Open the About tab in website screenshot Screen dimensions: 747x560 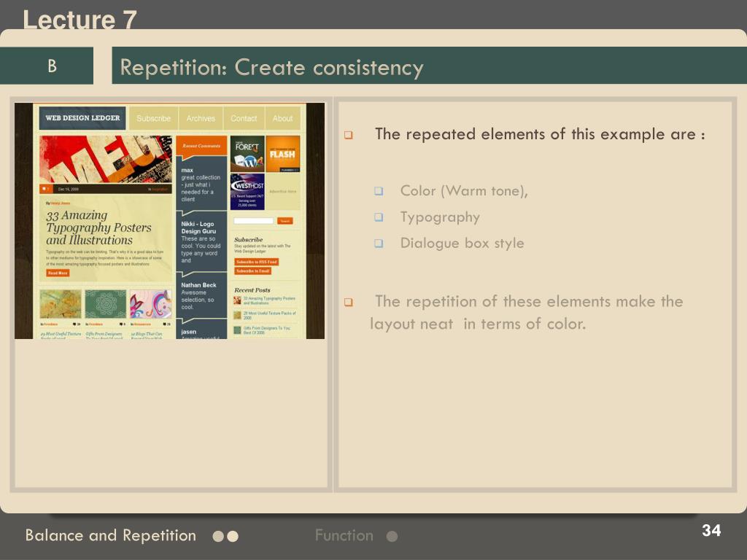[x=282, y=118]
